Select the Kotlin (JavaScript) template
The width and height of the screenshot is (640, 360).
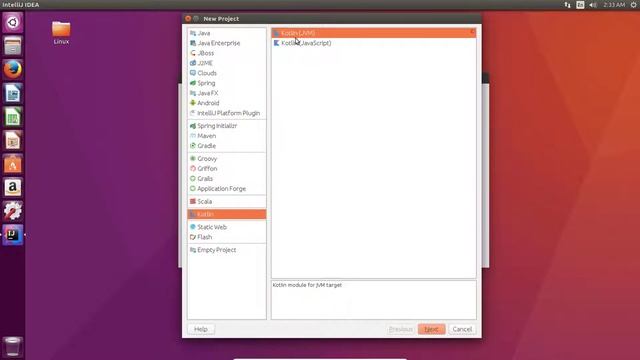(x=373, y=43)
